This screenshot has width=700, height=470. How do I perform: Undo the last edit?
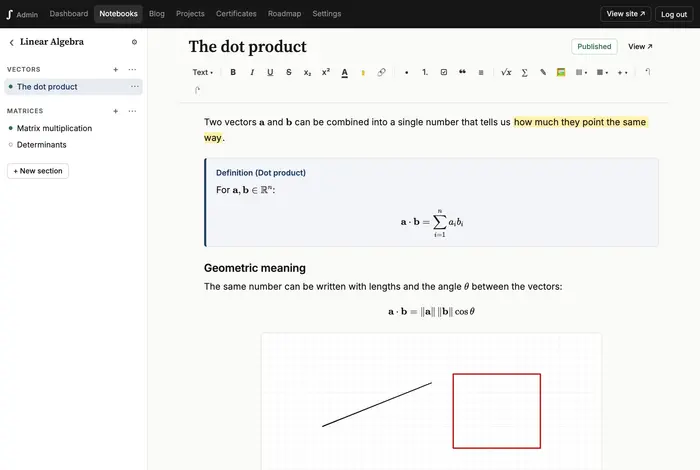[647, 72]
